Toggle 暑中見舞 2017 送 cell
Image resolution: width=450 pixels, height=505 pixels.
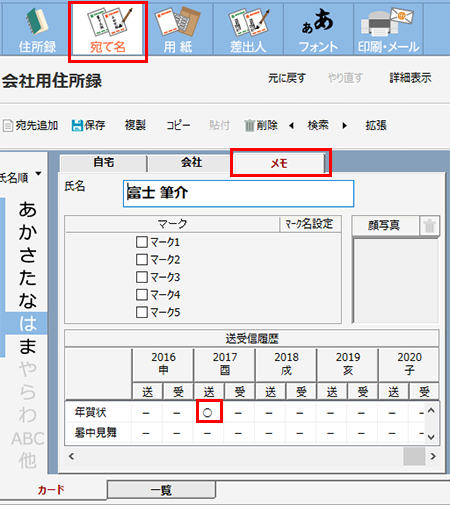207,433
